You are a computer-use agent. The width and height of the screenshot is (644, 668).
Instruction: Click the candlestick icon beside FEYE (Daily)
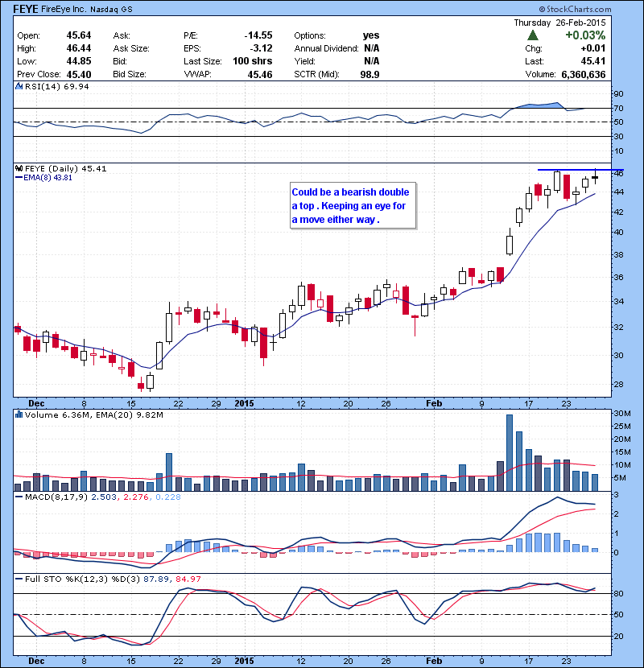(x=19, y=168)
